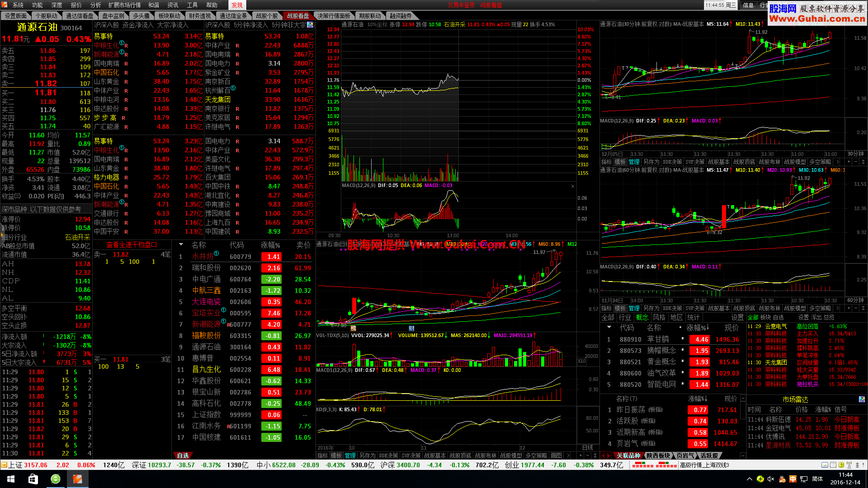This screenshot has width=868, height=488.
Task: Zoom out the 30-minute chart with minus
Action: [x=856, y=162]
